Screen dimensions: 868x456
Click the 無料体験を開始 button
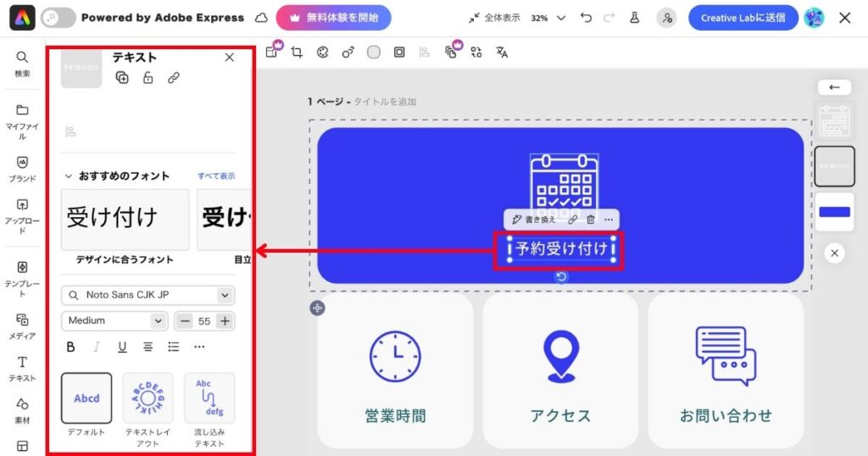point(333,18)
